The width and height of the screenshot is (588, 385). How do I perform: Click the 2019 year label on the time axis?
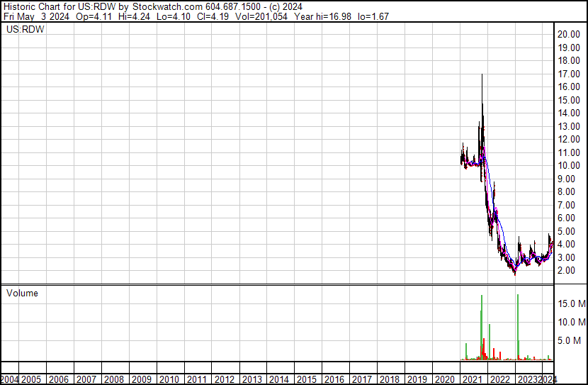point(417,379)
